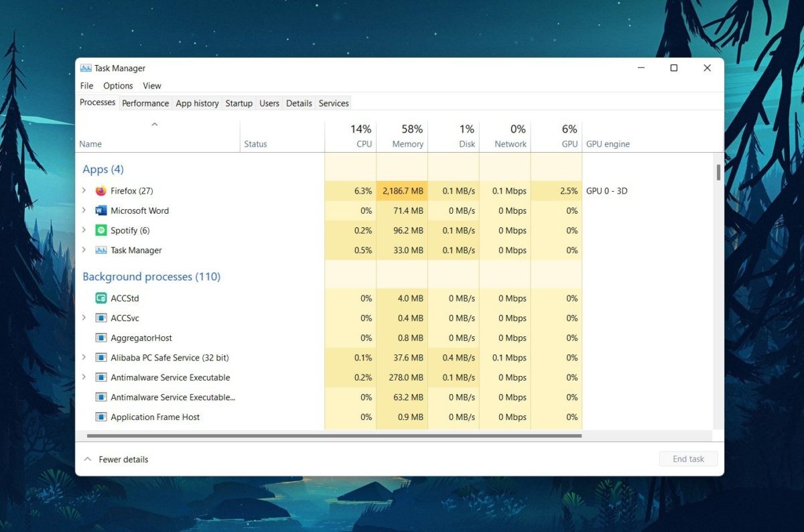Open the Startup tab
This screenshot has width=804, height=532.
(x=239, y=103)
